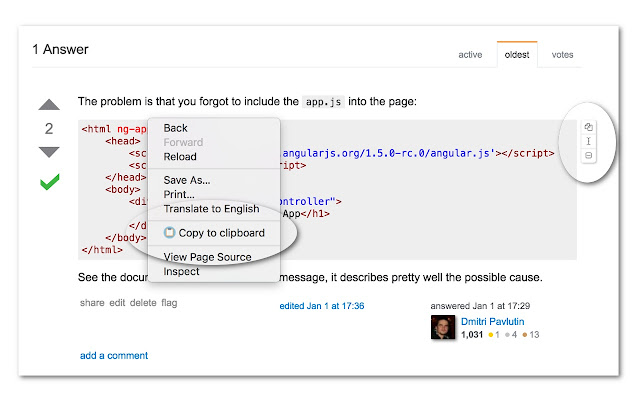Click the clipboard icon in the context menu
This screenshot has height=400, width=640.
point(169,233)
